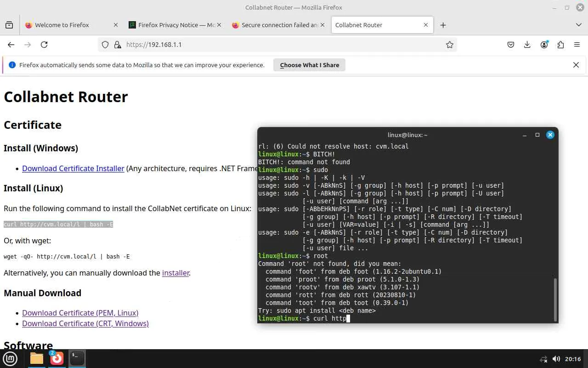Open the manual installer link
Viewport: 588px width, 368px height.
tap(175, 273)
